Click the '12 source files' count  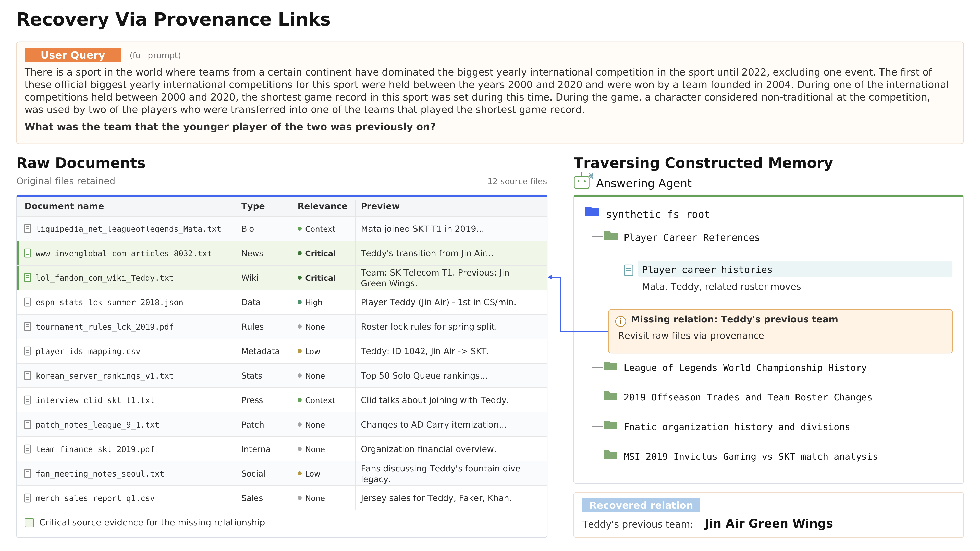517,181
